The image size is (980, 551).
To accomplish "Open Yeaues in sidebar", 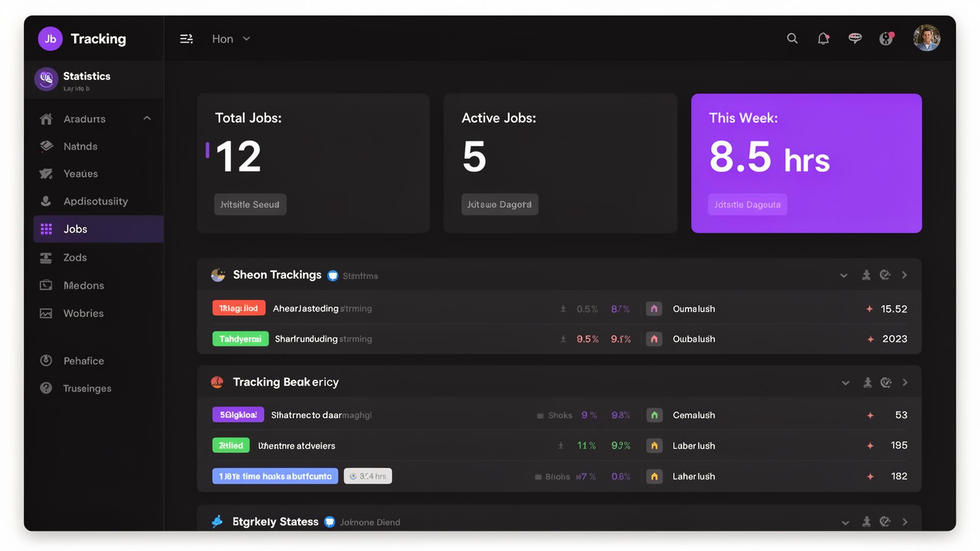I will tap(81, 174).
